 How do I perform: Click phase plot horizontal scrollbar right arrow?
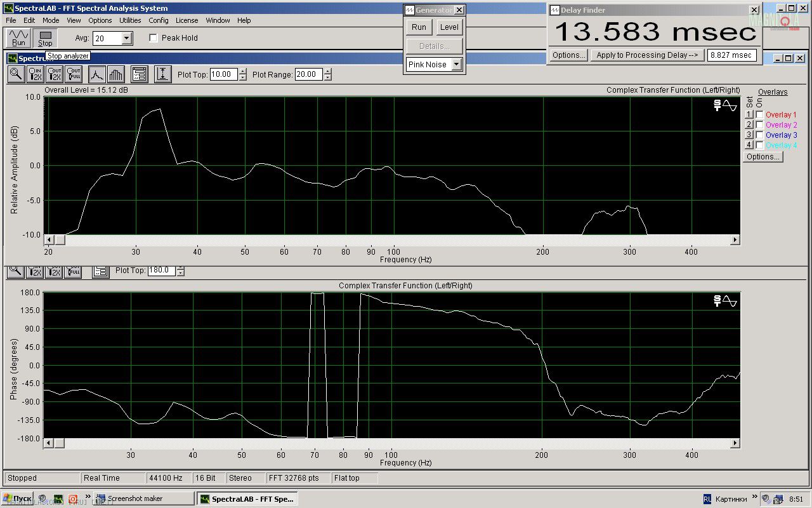click(x=735, y=443)
